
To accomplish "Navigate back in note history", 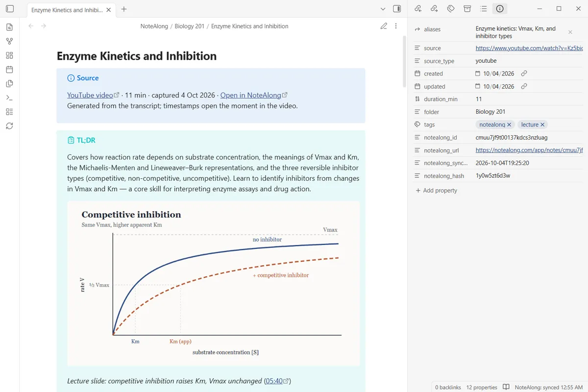I will click(x=31, y=26).
